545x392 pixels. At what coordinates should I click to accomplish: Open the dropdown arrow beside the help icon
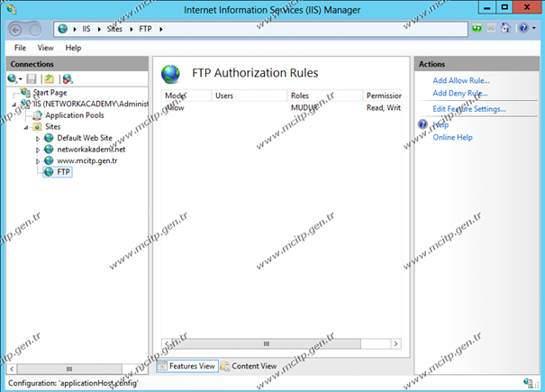pyautogui.click(x=534, y=28)
